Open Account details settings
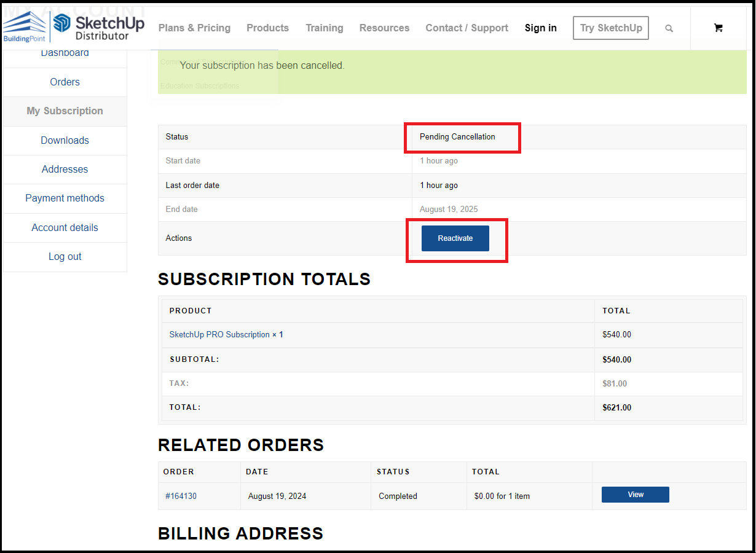 point(65,227)
